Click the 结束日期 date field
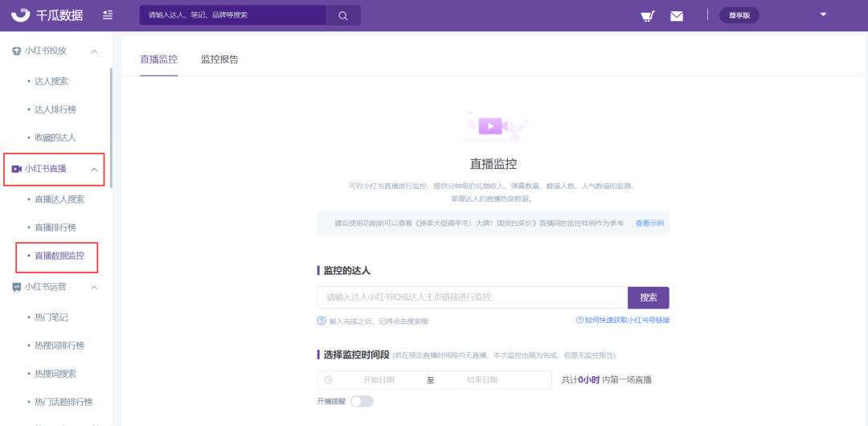The width and height of the screenshot is (868, 426). (482, 380)
